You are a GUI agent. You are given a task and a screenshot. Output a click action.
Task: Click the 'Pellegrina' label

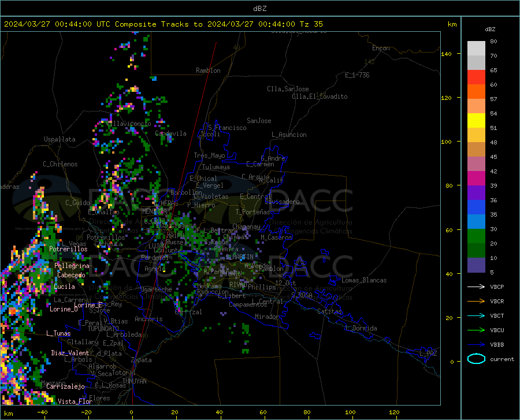click(72, 266)
